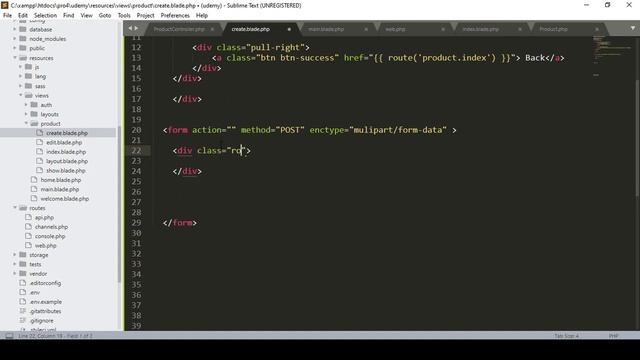Expand the lang folder
Screen dimensions: 640x360
pyautogui.click(x=20, y=76)
